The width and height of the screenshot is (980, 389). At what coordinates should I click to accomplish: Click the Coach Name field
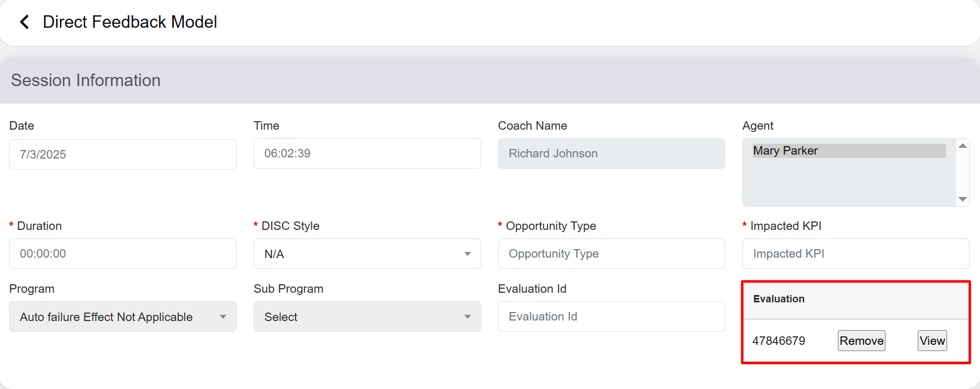[x=611, y=153]
